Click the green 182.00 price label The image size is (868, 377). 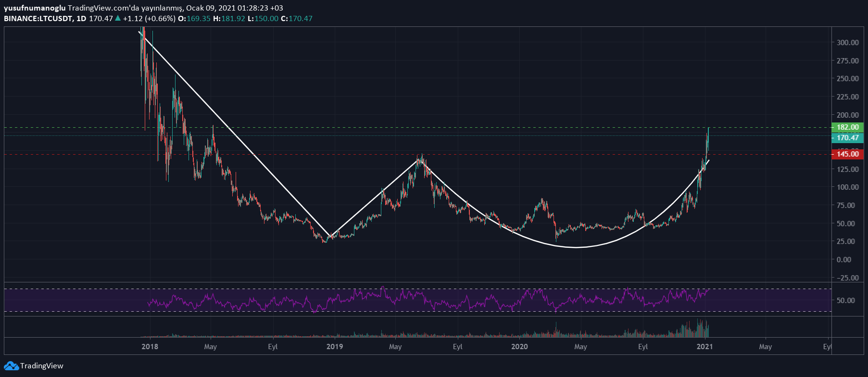847,127
